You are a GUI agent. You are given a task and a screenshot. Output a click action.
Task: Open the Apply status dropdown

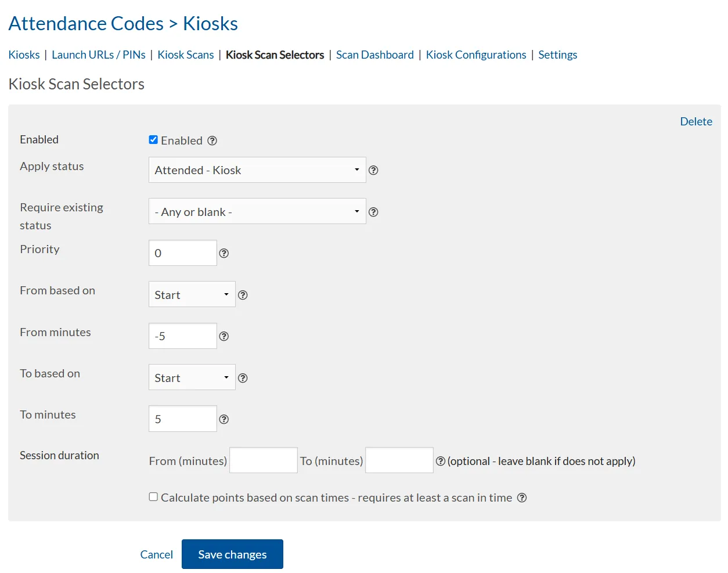[x=257, y=170]
